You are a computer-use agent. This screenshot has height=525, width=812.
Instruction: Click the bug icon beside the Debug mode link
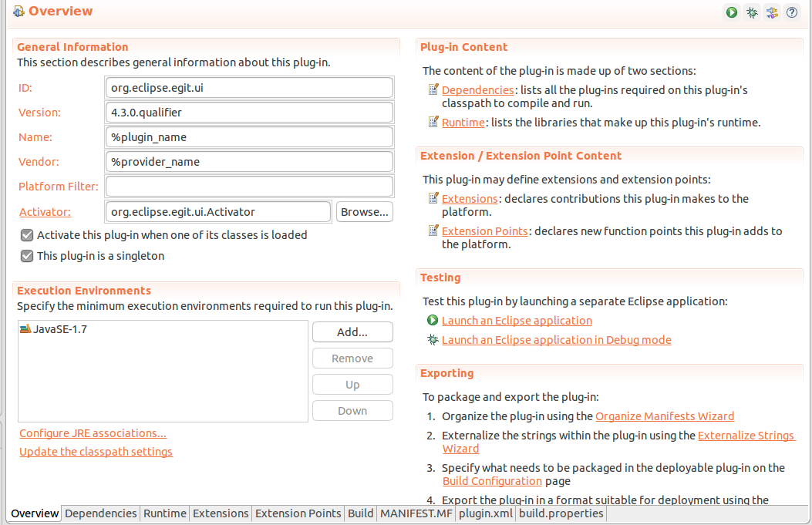pyautogui.click(x=433, y=340)
